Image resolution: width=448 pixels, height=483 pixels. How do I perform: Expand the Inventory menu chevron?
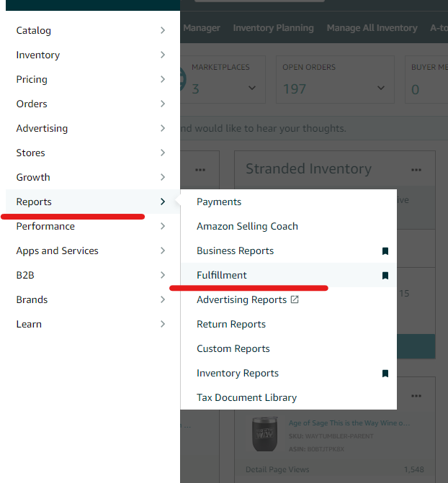tap(163, 55)
